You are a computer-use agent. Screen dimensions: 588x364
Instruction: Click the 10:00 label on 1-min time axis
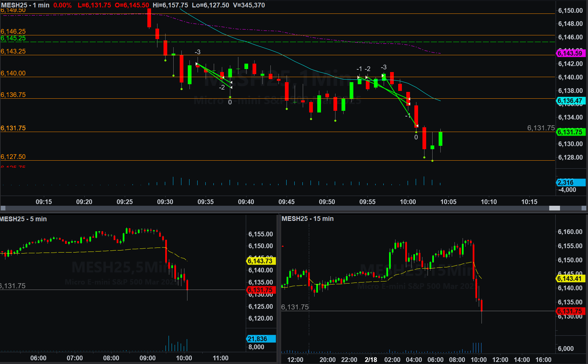pos(408,202)
